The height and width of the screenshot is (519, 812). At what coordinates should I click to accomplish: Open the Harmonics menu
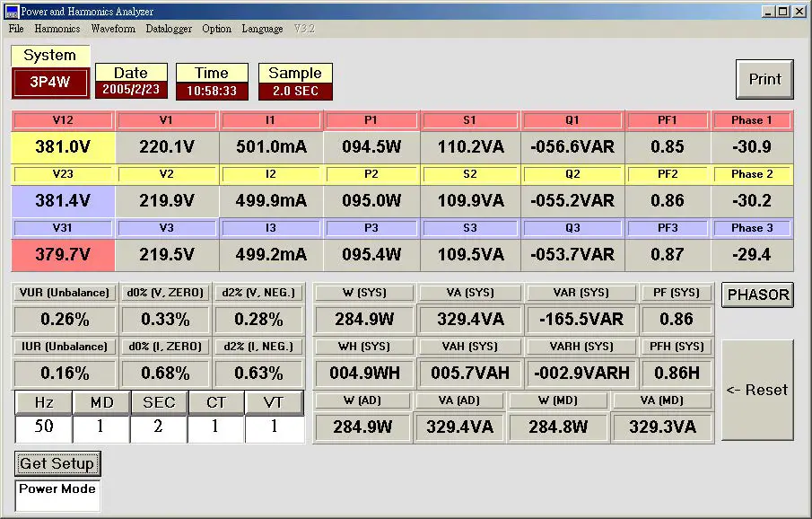57,28
